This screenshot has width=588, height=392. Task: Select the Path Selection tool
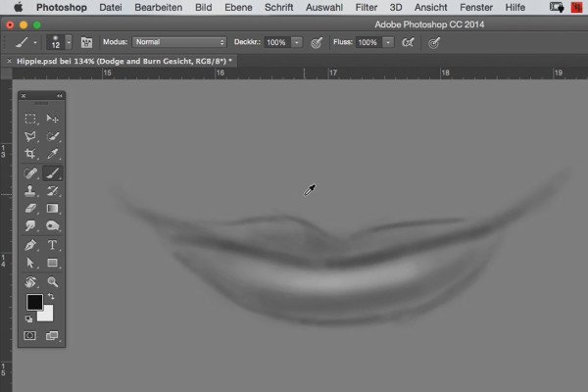pos(30,263)
